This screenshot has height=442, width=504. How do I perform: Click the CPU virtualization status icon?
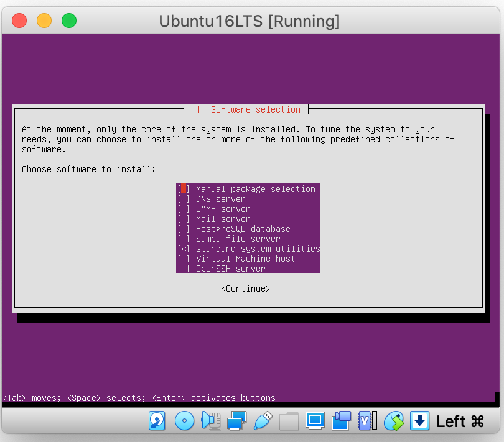point(367,421)
